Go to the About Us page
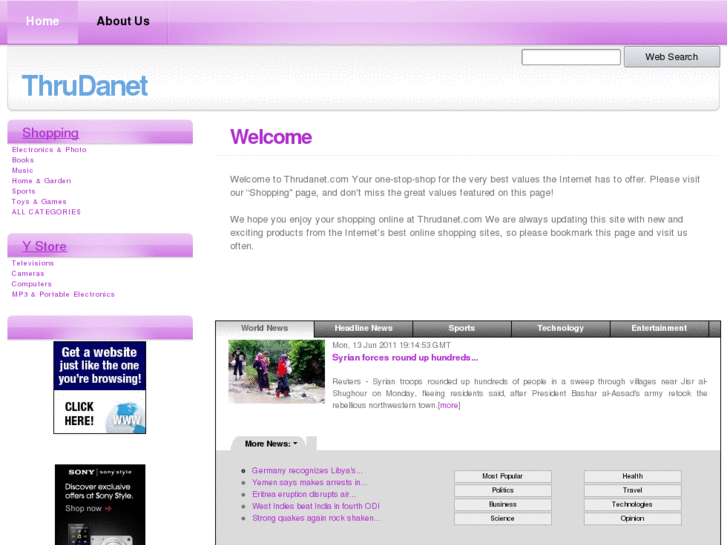 123,21
